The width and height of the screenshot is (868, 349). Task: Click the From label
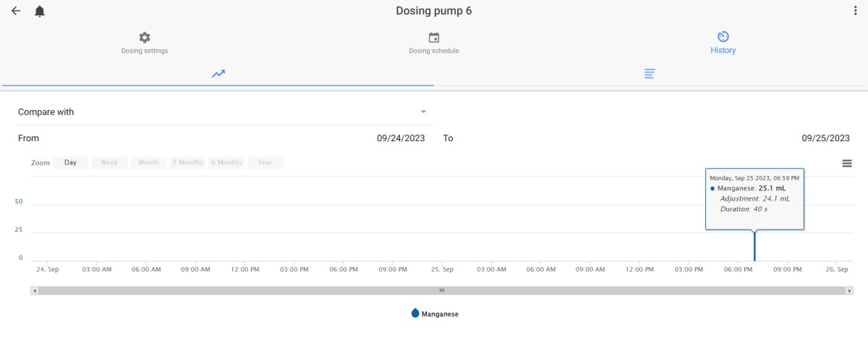pos(29,138)
